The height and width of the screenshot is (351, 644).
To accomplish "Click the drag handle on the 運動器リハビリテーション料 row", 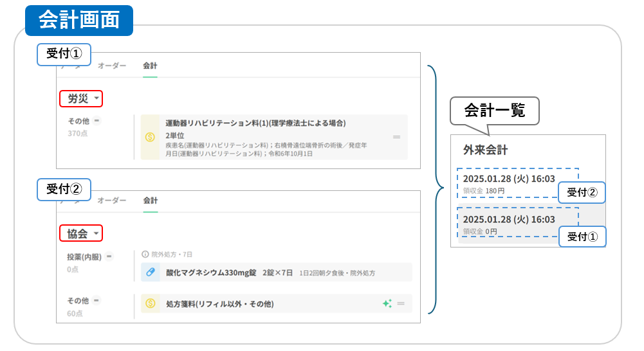I will tap(397, 137).
